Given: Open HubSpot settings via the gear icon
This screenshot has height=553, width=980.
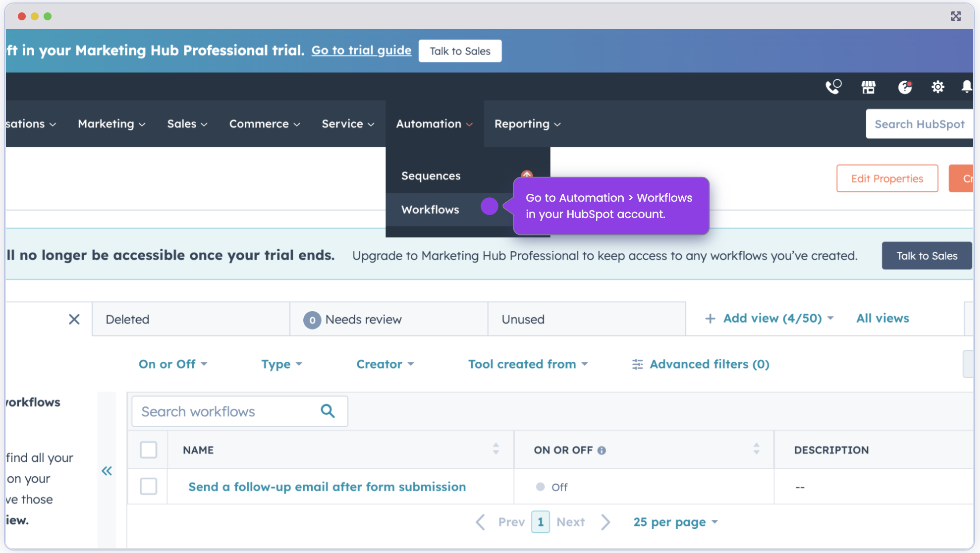Looking at the screenshot, I should [938, 87].
